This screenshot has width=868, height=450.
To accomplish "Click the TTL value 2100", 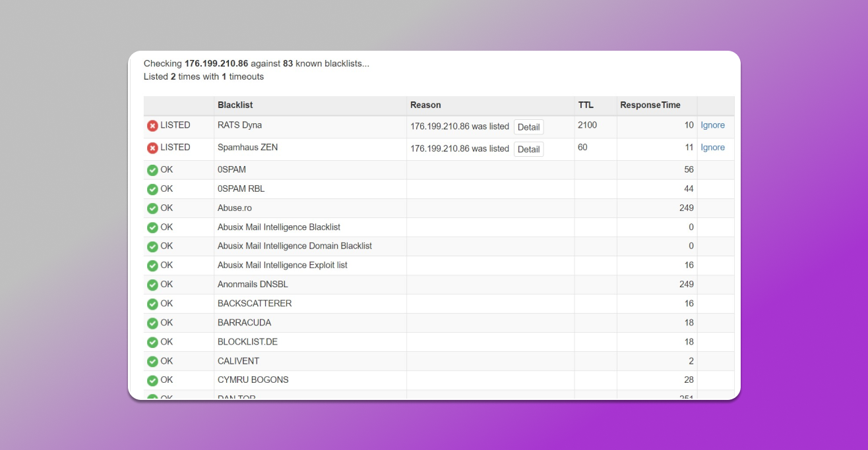I will [587, 125].
